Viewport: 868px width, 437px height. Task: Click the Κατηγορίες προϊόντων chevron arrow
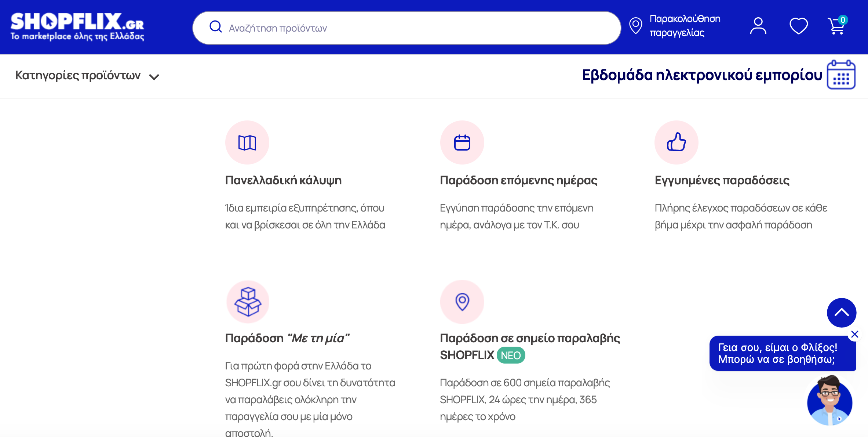pos(154,77)
